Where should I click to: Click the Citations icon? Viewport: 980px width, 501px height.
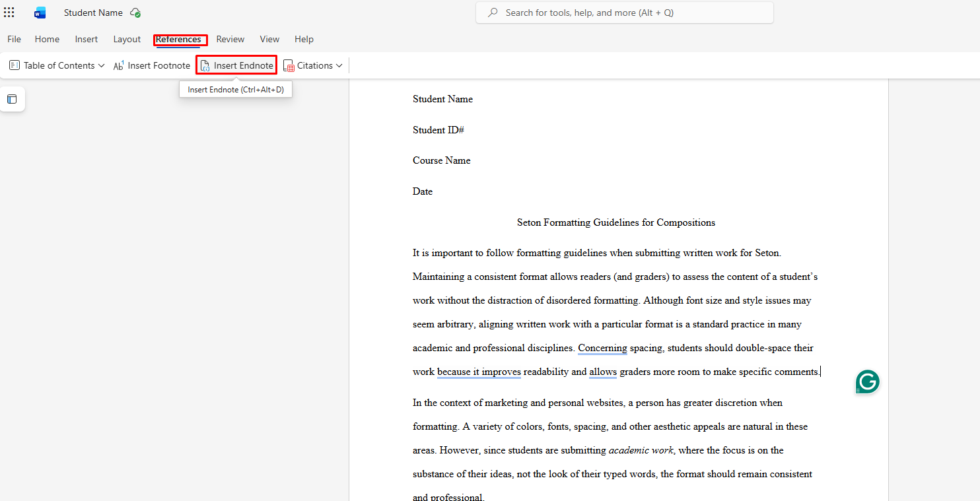pyautogui.click(x=289, y=65)
